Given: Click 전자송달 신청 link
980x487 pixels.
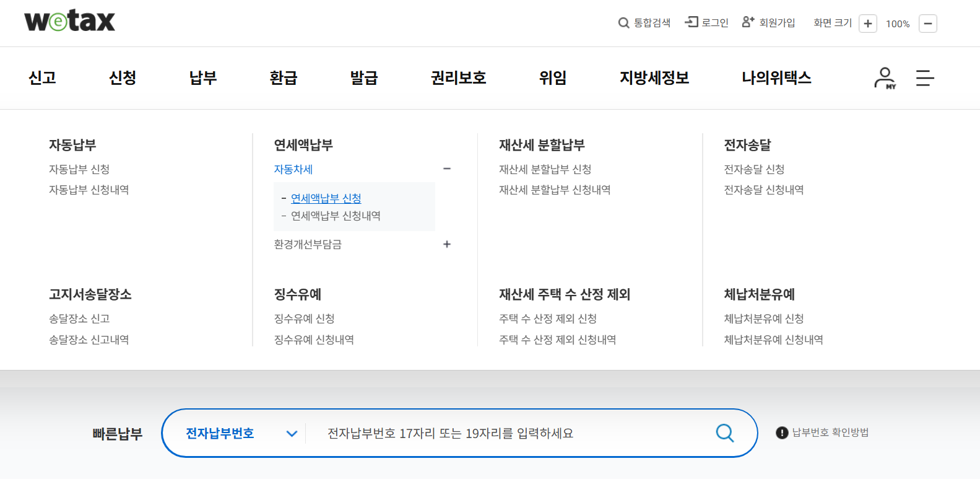Looking at the screenshot, I should click(754, 169).
